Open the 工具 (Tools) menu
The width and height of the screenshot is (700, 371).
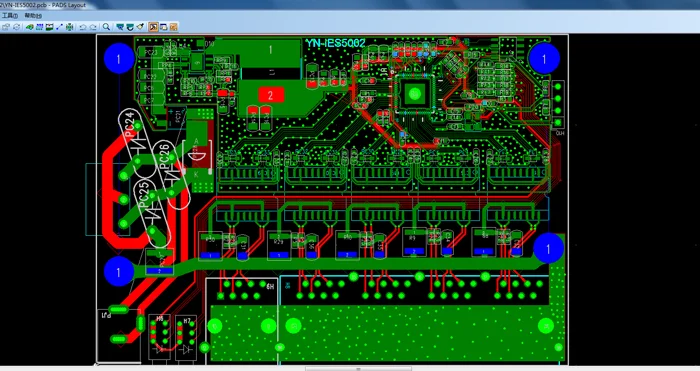9,16
